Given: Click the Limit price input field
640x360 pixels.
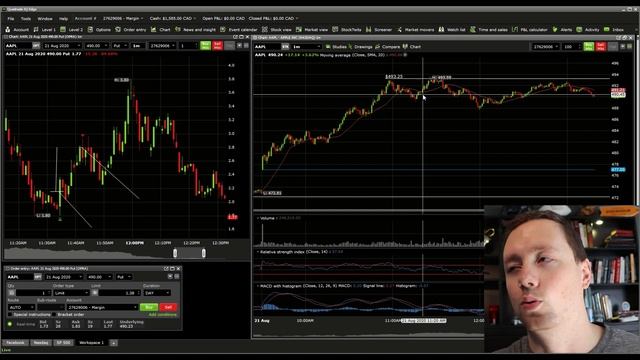Looking at the screenshot, I should point(119,293).
